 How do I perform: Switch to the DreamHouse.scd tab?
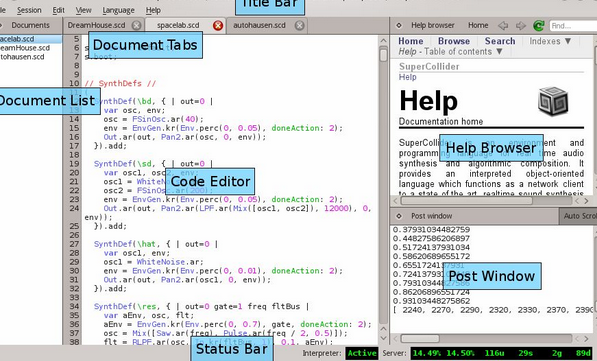96,26
